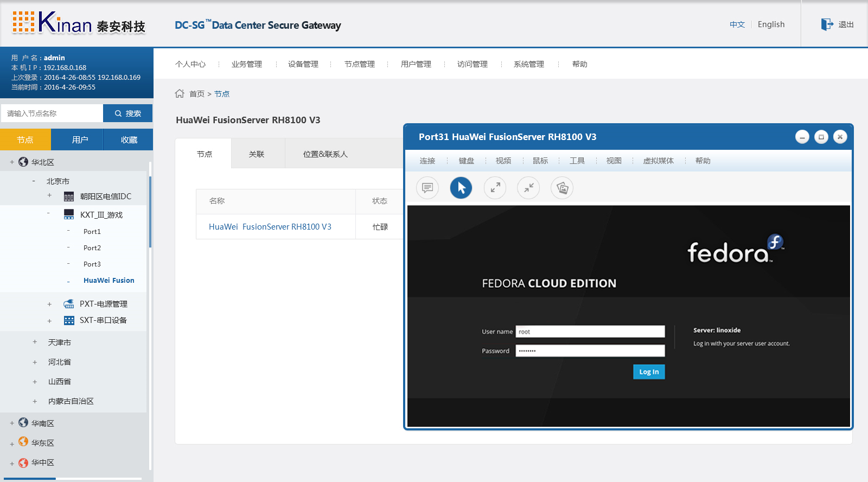Select Port3 in the tree

click(x=92, y=264)
